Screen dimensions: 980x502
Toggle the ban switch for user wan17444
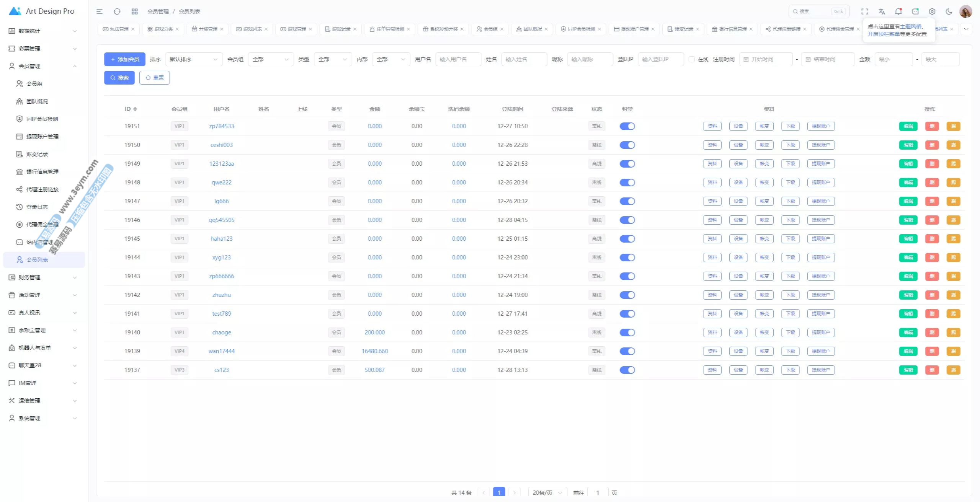pos(627,351)
